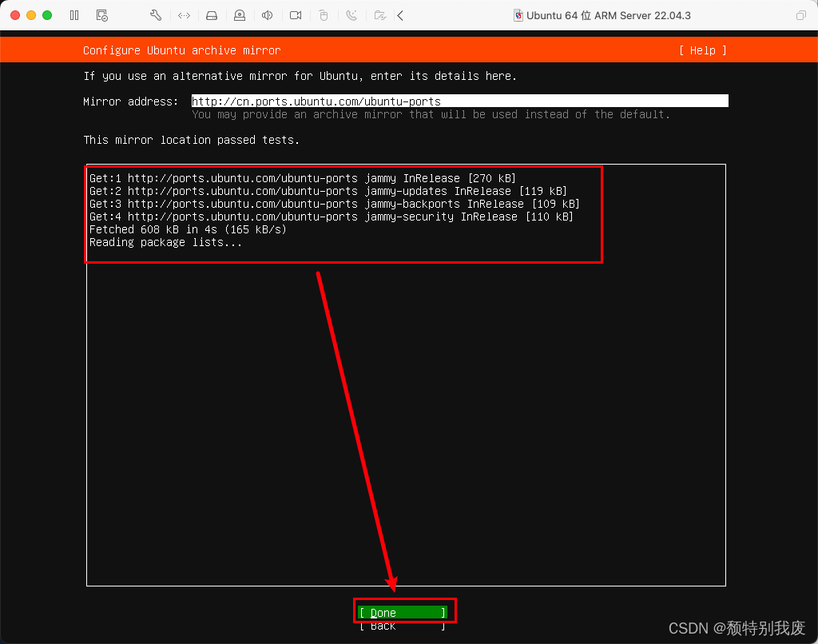Click the yellow minimize window button
The height and width of the screenshot is (644, 818).
pos(31,16)
